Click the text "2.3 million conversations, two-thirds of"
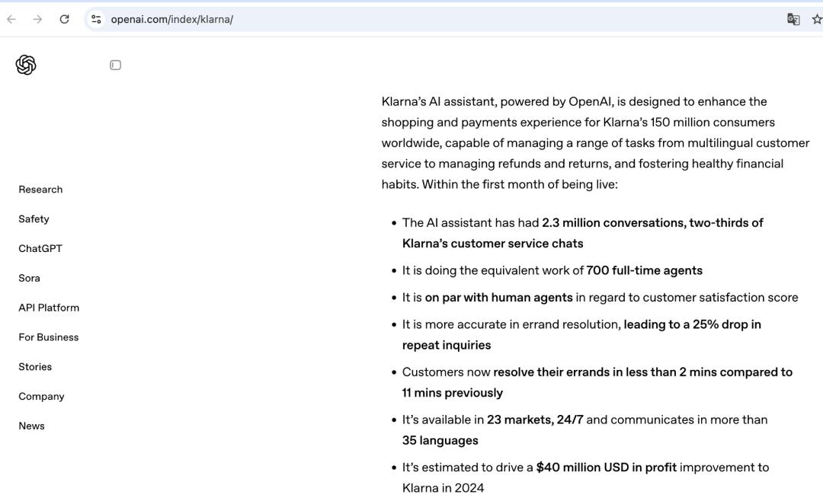Image resolution: width=823 pixels, height=504 pixels. [x=652, y=223]
